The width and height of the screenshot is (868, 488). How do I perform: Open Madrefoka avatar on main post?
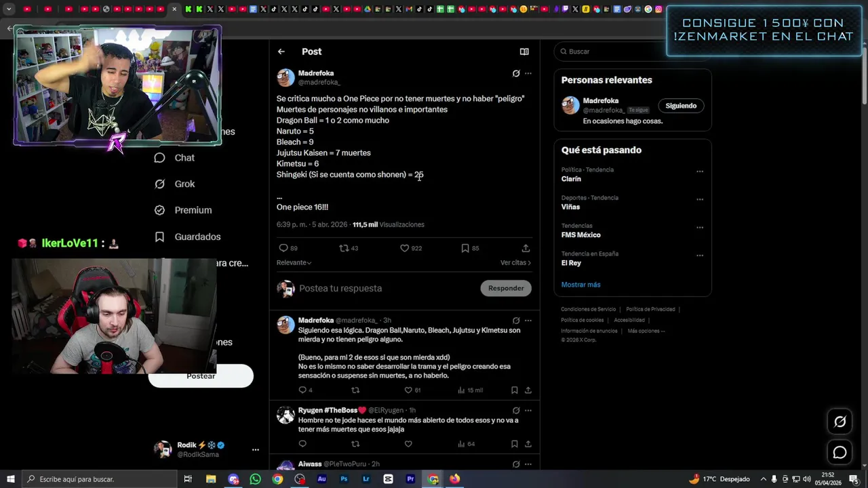click(285, 77)
